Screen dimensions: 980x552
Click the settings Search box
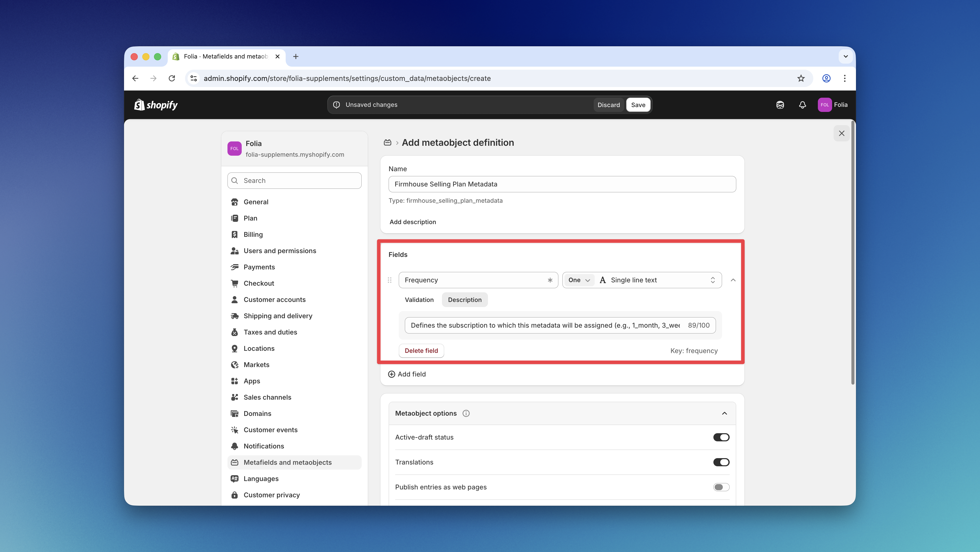(295, 180)
